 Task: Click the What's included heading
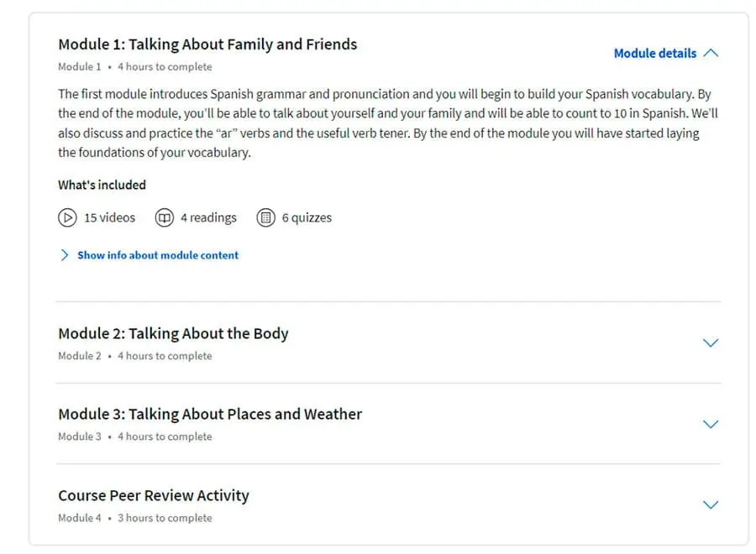pyautogui.click(x=102, y=185)
